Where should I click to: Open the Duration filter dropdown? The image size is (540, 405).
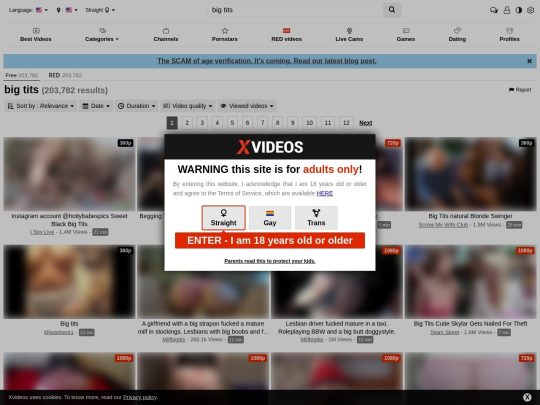(137, 106)
